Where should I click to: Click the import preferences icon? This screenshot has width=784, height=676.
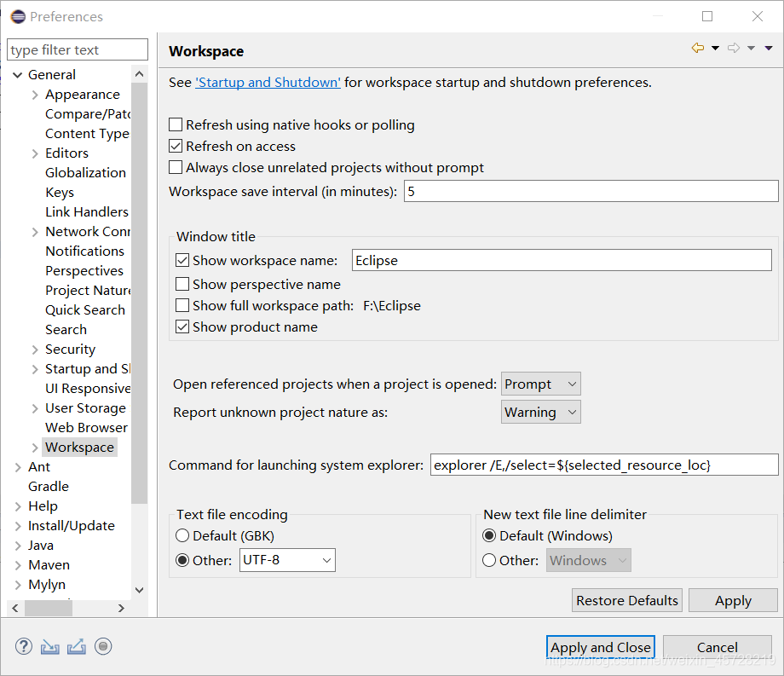coord(50,646)
